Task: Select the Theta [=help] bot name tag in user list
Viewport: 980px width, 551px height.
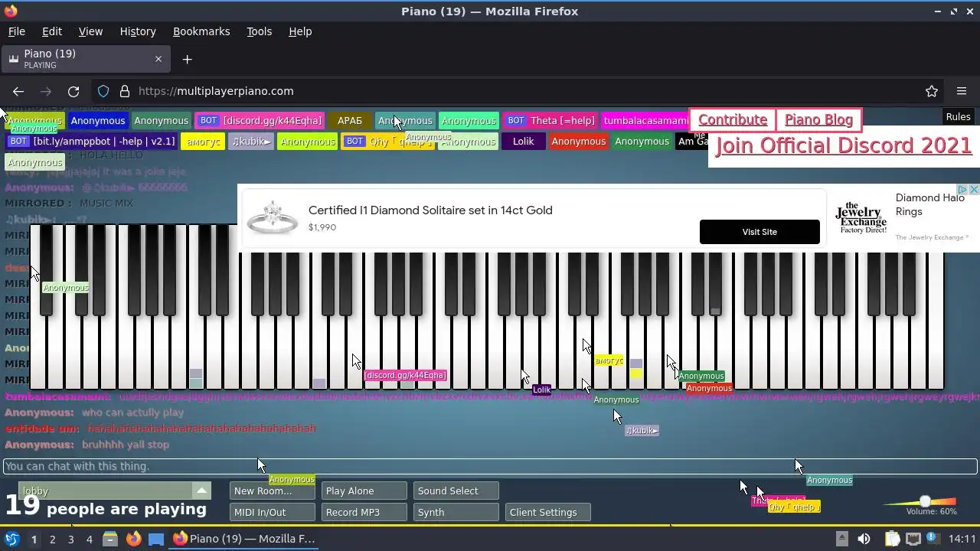Action: tap(551, 120)
